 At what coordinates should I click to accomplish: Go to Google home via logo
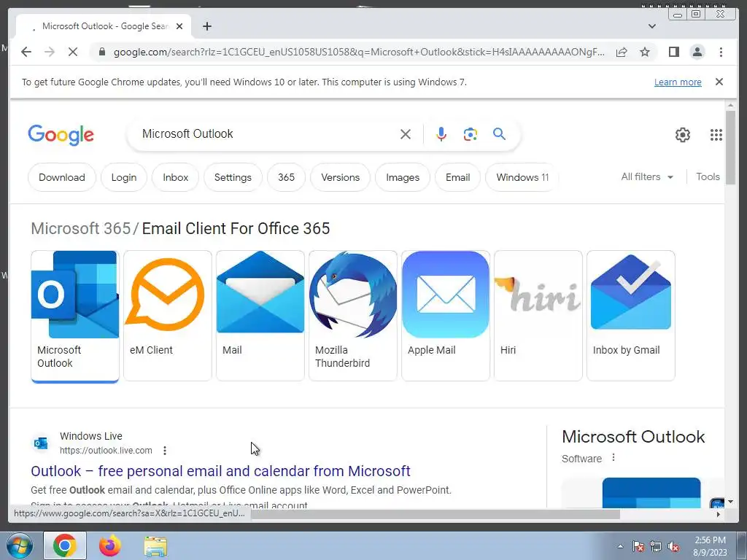pos(61,135)
